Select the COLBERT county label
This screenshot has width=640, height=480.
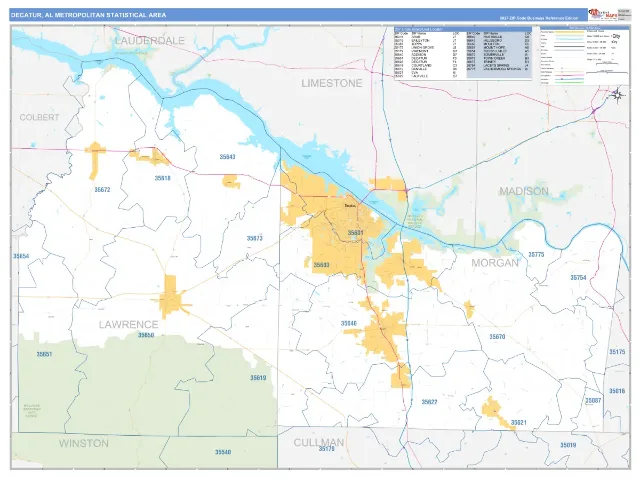pyautogui.click(x=40, y=118)
